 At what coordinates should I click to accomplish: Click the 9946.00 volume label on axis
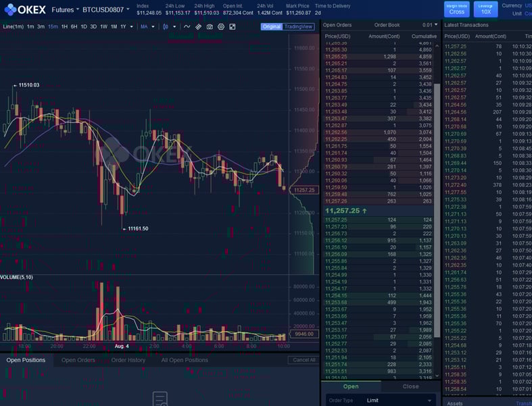[304, 334]
